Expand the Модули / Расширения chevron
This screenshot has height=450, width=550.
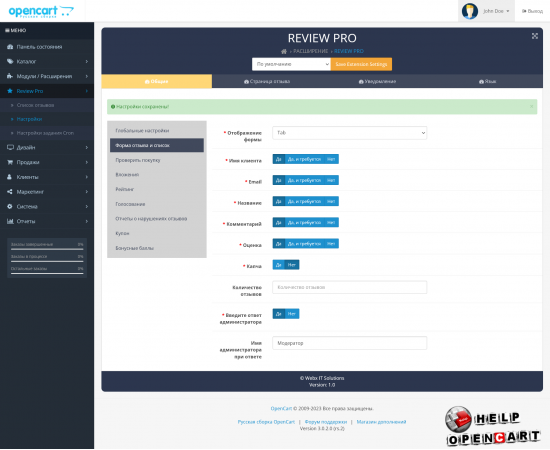87,76
